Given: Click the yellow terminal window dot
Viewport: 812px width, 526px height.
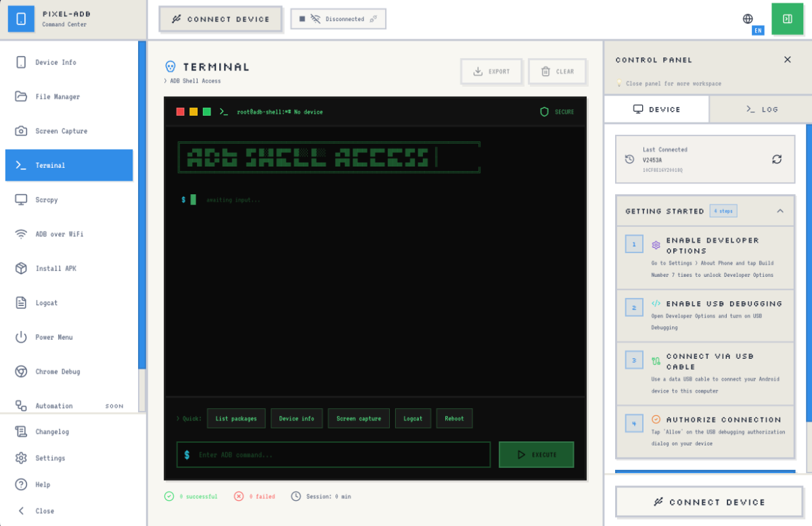Looking at the screenshot, I should [194, 112].
